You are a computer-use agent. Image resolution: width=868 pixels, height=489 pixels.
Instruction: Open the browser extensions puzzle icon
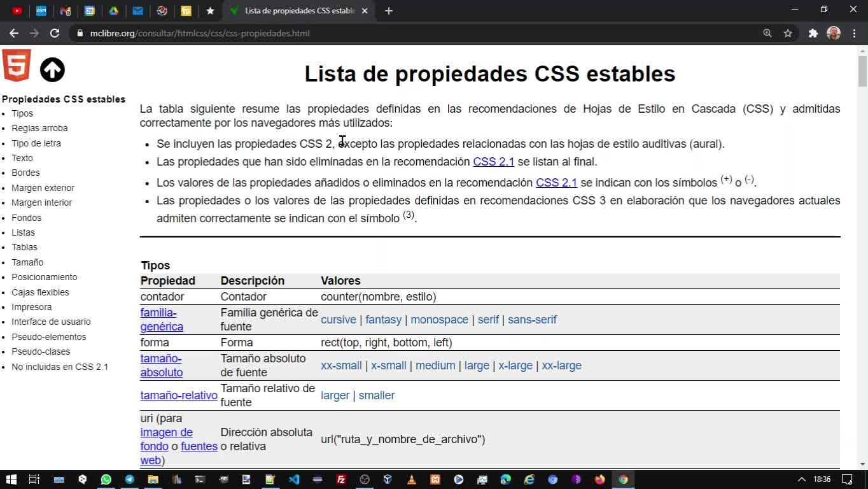coord(813,33)
